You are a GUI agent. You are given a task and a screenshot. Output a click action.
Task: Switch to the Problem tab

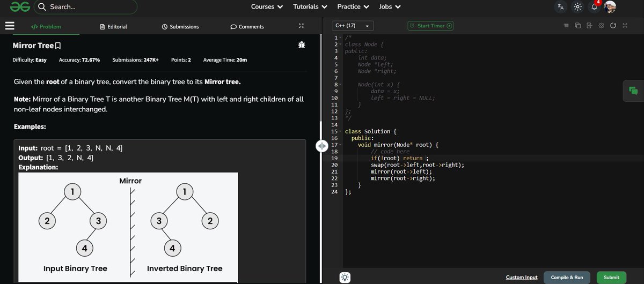tap(46, 26)
